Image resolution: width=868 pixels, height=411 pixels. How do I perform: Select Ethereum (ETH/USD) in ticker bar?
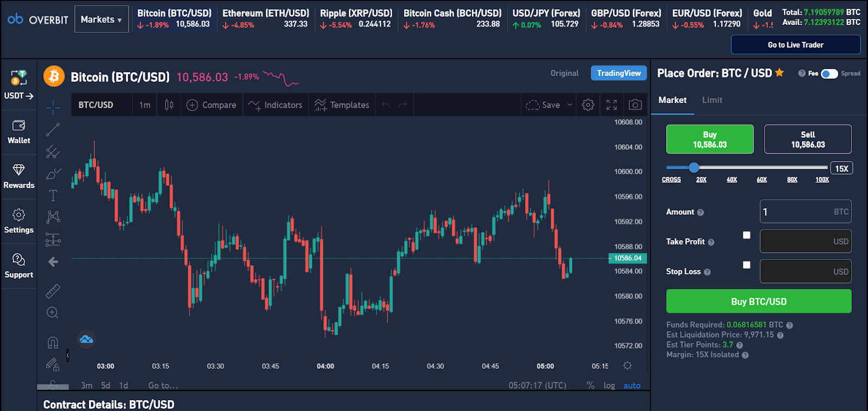tap(265, 18)
